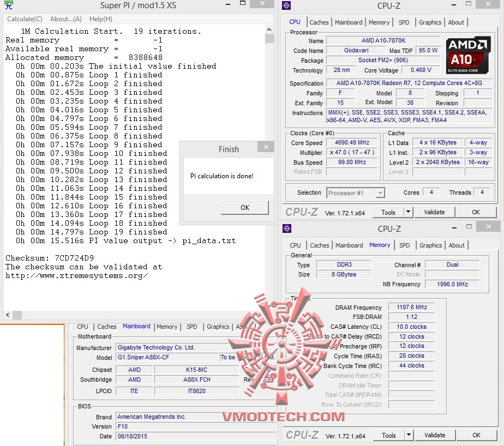This screenshot has height=446, width=504.
Task: Switch to SPD tab in top CPU-Z
Action: tap(404, 22)
